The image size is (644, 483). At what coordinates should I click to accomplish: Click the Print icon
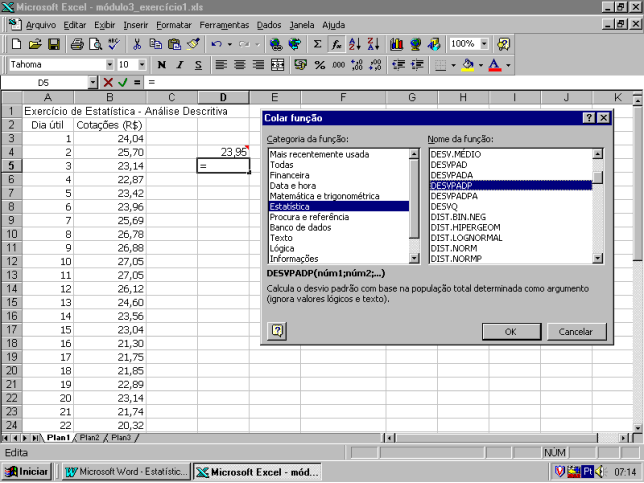(x=78, y=44)
